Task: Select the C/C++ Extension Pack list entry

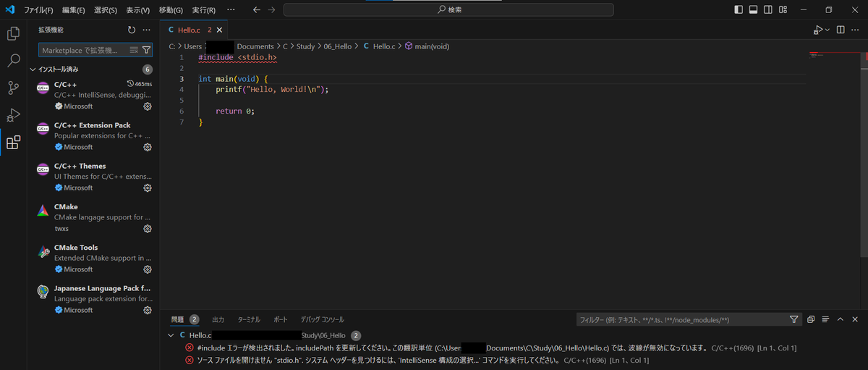Action: click(x=92, y=136)
